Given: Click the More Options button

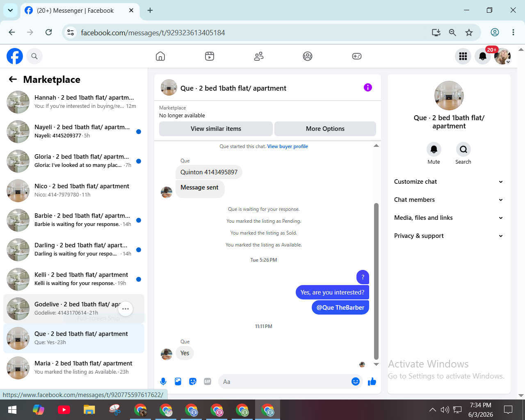Looking at the screenshot, I should coord(325,129).
